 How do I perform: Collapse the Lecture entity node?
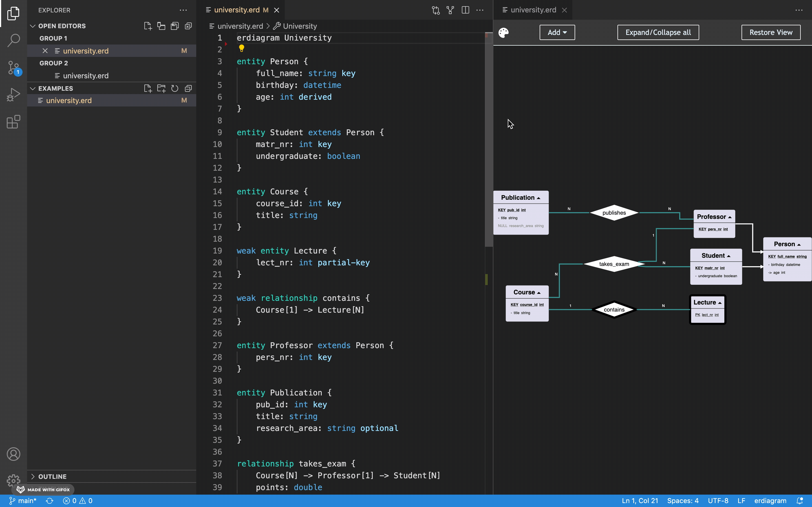[720, 303]
